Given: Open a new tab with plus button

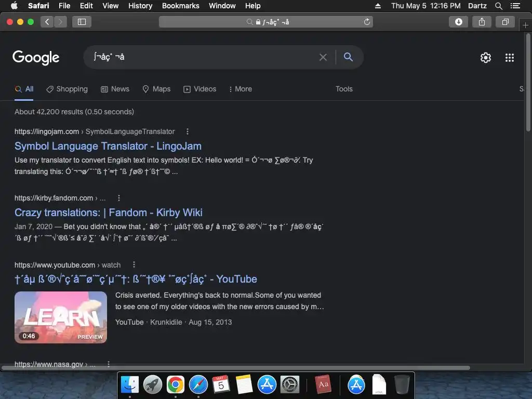Looking at the screenshot, I should coord(525,25).
